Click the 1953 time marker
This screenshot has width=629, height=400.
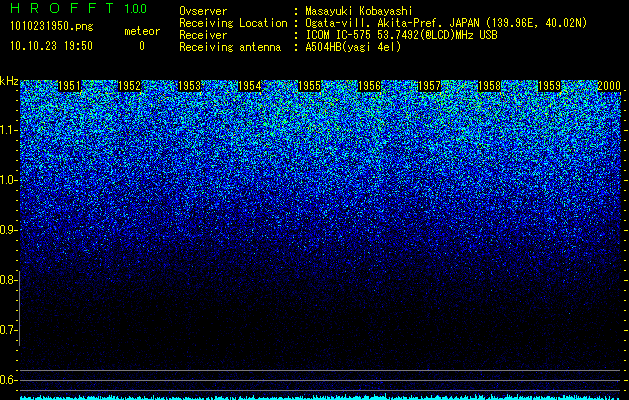pos(189,86)
